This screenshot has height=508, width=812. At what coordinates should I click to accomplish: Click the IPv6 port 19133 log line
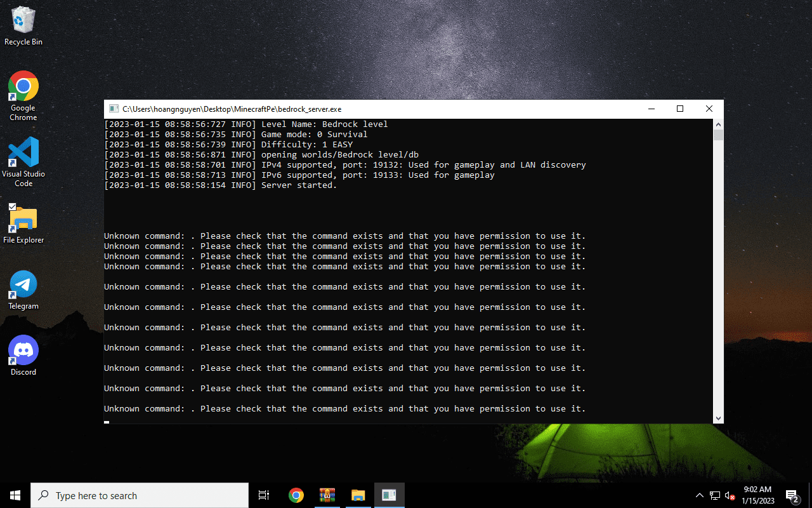299,175
